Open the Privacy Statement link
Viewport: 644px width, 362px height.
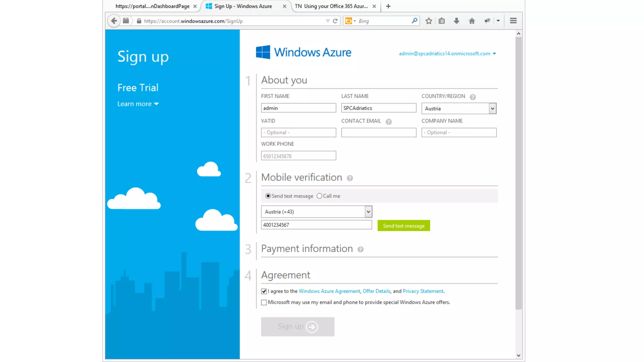coord(423,291)
